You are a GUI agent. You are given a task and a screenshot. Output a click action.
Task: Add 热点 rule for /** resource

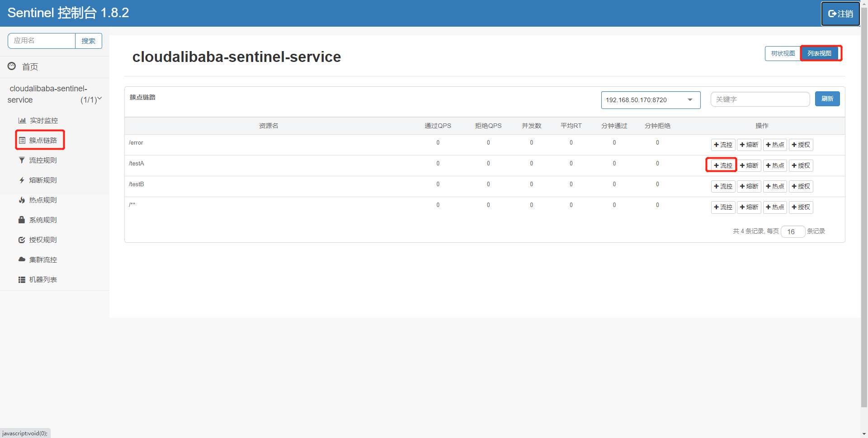point(775,207)
